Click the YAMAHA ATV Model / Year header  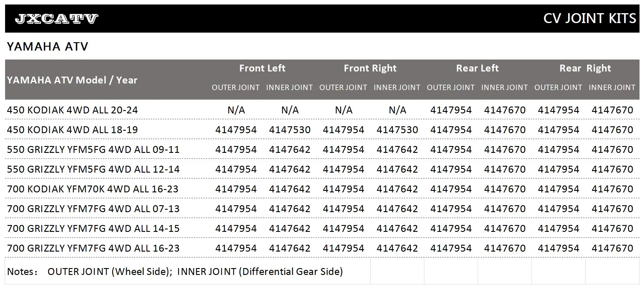[72, 80]
